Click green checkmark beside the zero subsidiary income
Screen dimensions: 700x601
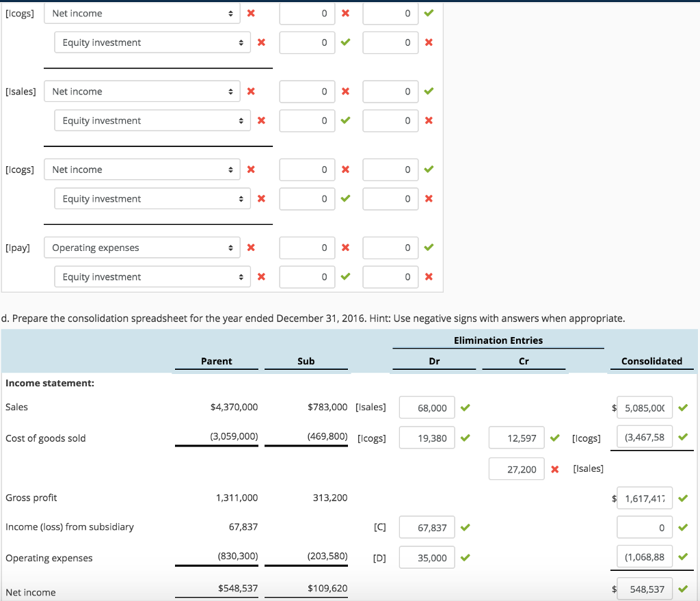pyautogui.click(x=683, y=527)
